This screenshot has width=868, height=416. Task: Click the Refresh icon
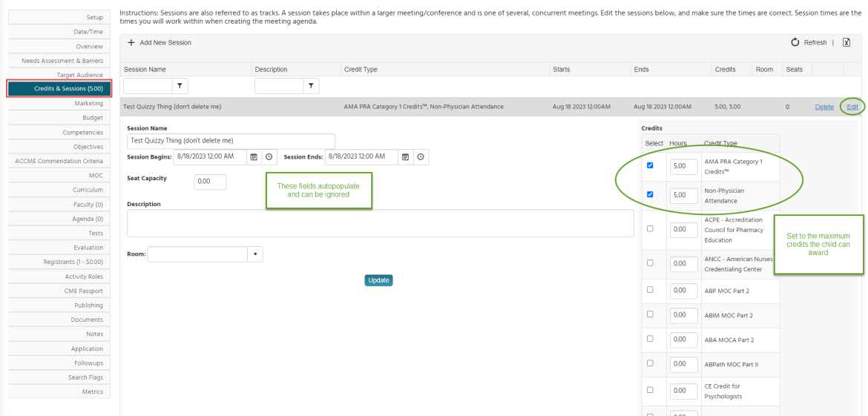795,43
